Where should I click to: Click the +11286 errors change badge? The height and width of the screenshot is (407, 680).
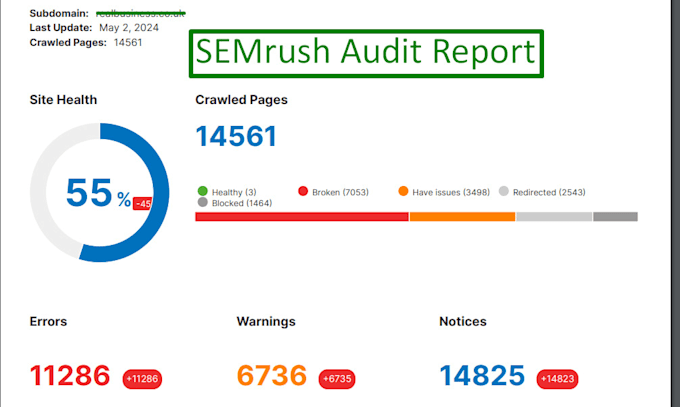coord(142,379)
